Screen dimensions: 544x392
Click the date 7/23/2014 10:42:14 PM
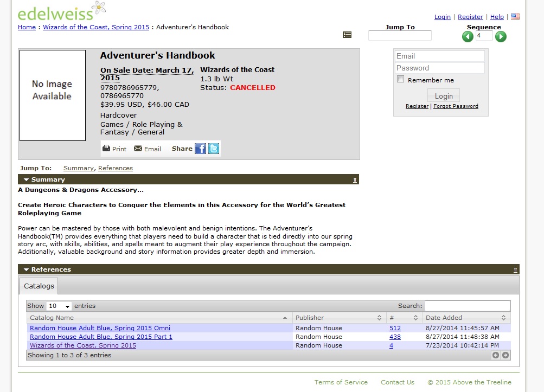point(462,345)
